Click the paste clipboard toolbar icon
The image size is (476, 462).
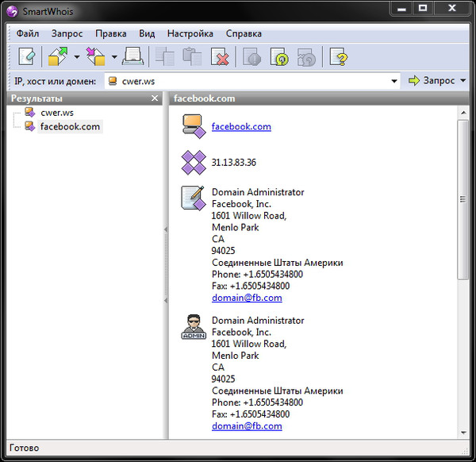point(192,56)
